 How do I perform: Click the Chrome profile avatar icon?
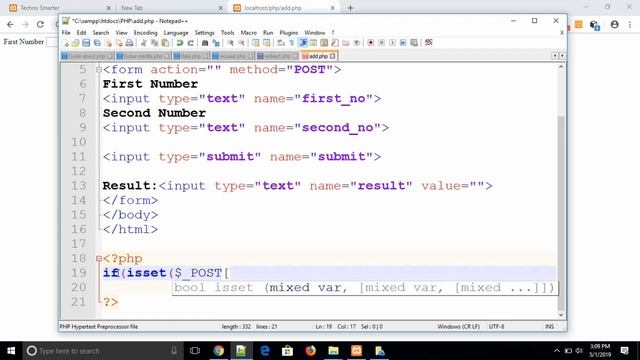click(x=614, y=24)
